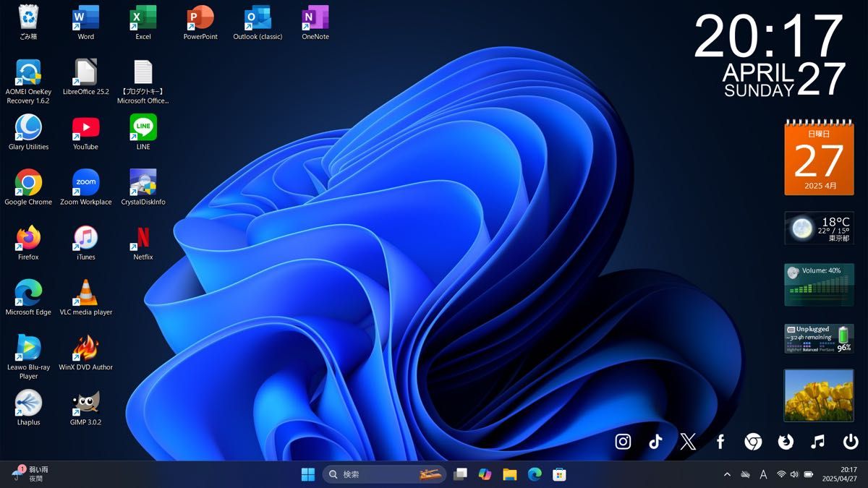Screen dimensions: 868x488
Task: Click the TikTok launcher icon
Action: tap(655, 442)
